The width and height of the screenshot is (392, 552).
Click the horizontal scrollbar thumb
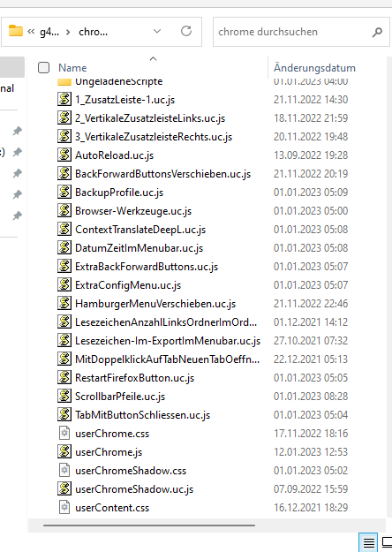pos(149,526)
